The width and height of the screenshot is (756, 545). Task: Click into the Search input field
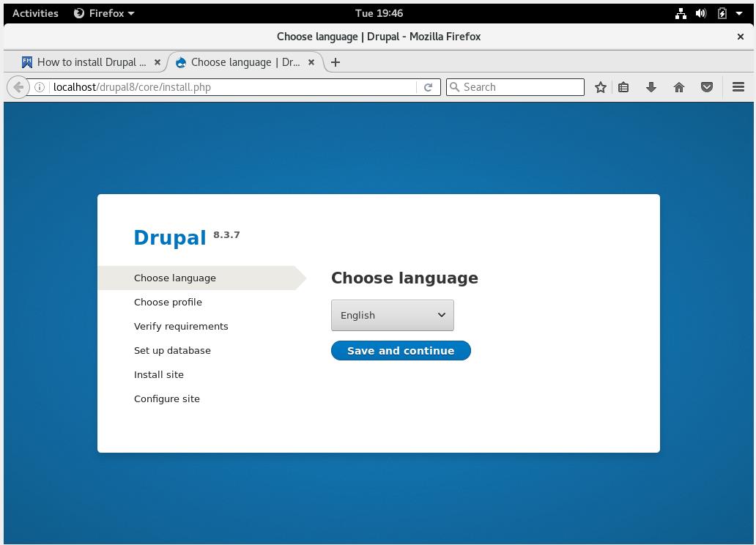pyautogui.click(x=515, y=87)
